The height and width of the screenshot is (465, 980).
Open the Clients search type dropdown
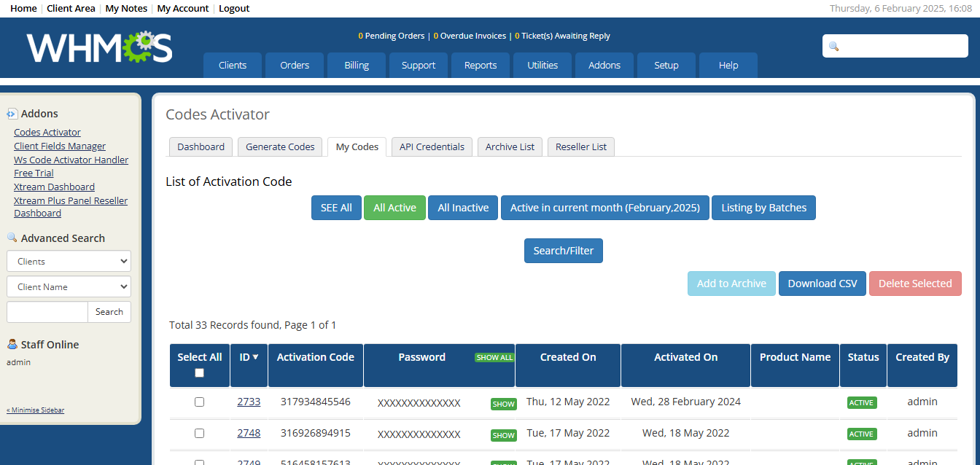pos(69,261)
